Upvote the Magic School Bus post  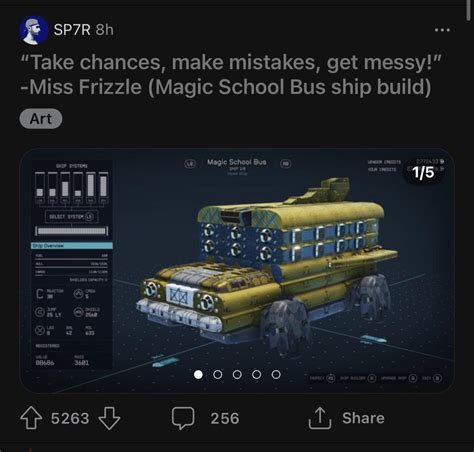pos(31,418)
